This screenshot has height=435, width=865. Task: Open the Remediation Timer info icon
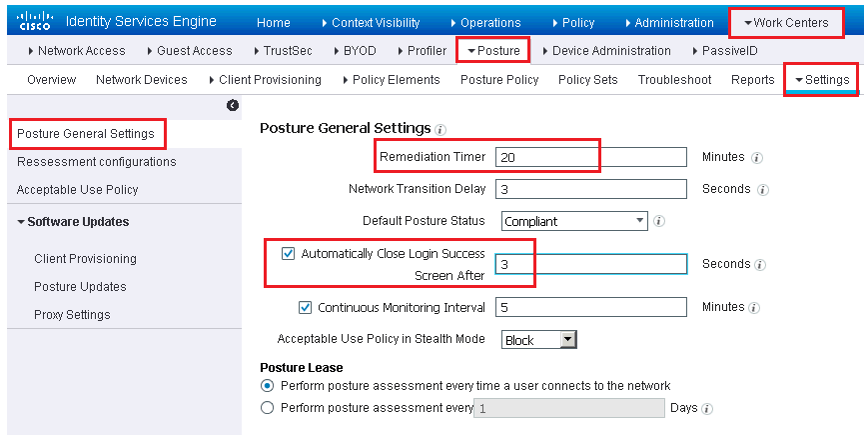coord(757,158)
